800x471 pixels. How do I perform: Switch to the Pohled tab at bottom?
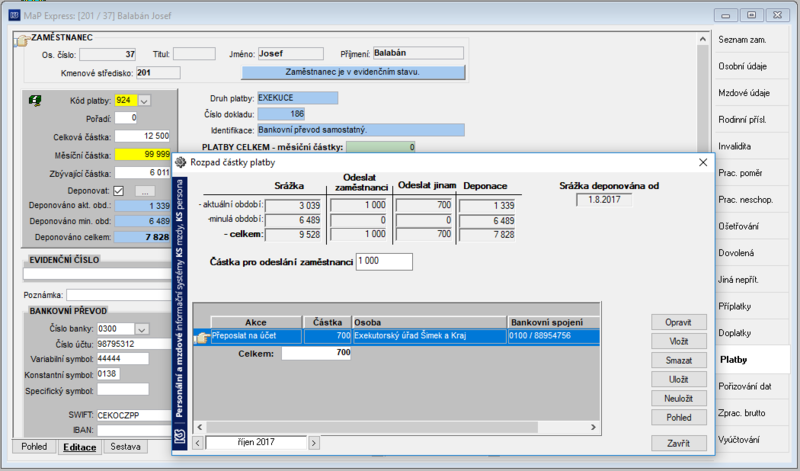point(34,447)
